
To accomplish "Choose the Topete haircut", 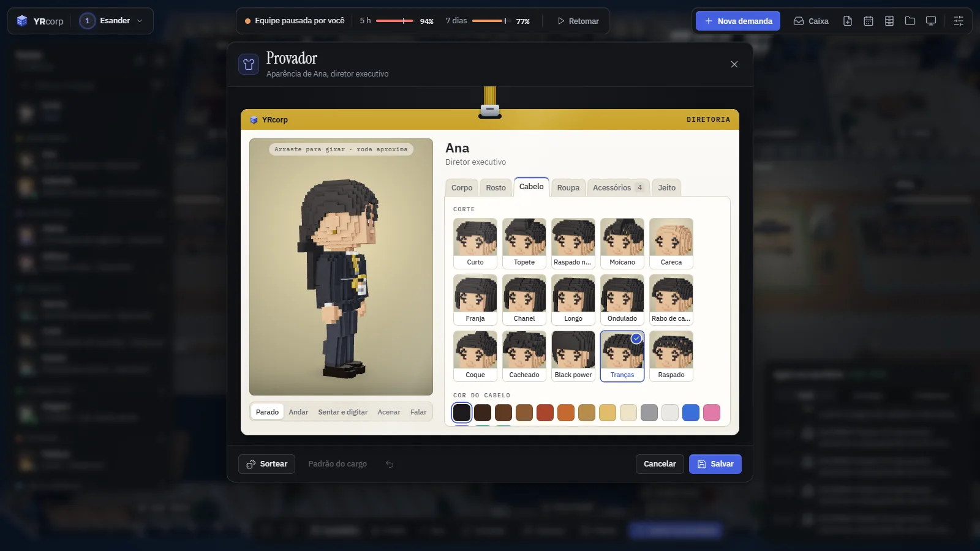I will tap(524, 244).
